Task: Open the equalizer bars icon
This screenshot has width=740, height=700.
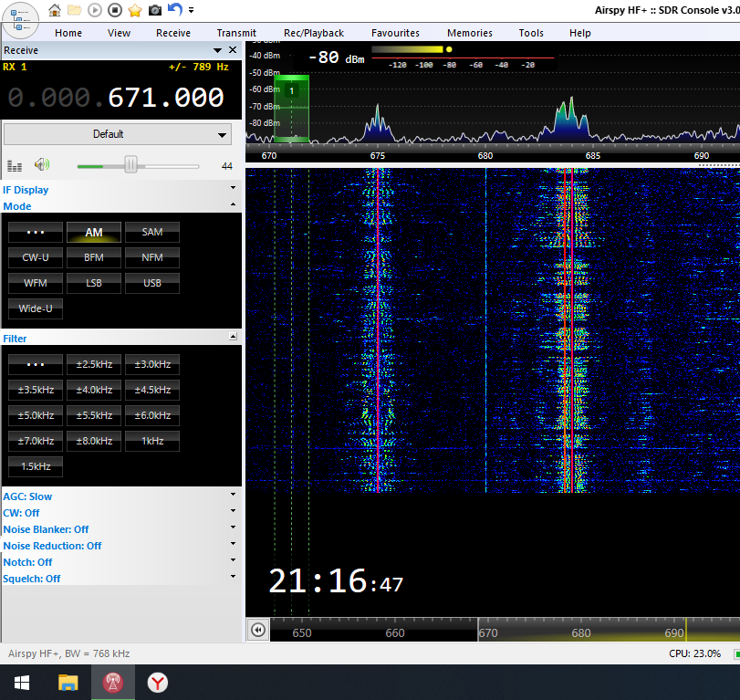Action: (x=15, y=166)
